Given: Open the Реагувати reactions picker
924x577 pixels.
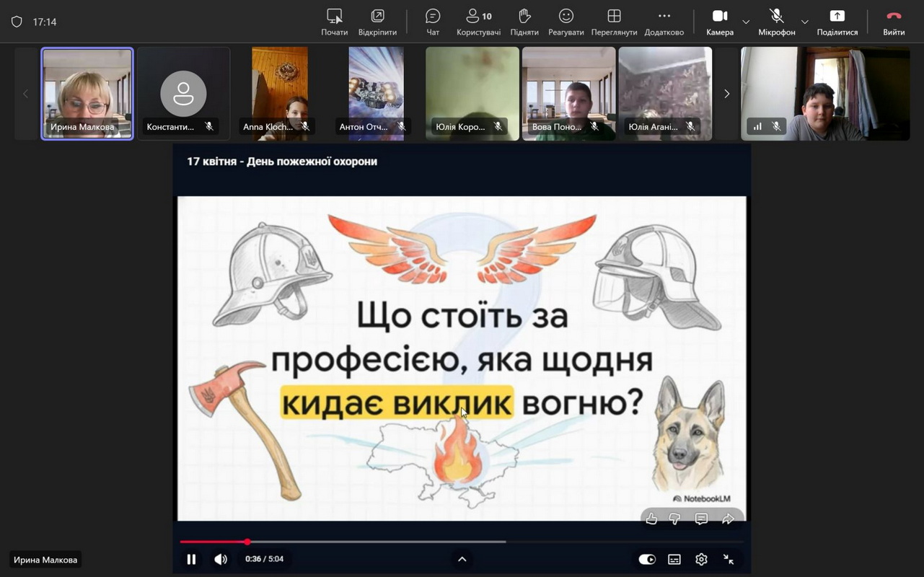Looking at the screenshot, I should click(566, 22).
